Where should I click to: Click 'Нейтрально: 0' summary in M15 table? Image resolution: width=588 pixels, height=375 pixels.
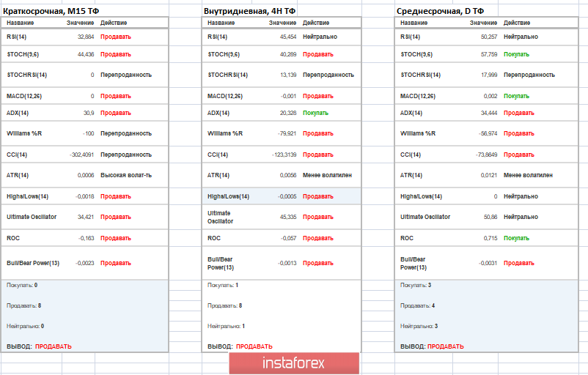[25, 327]
